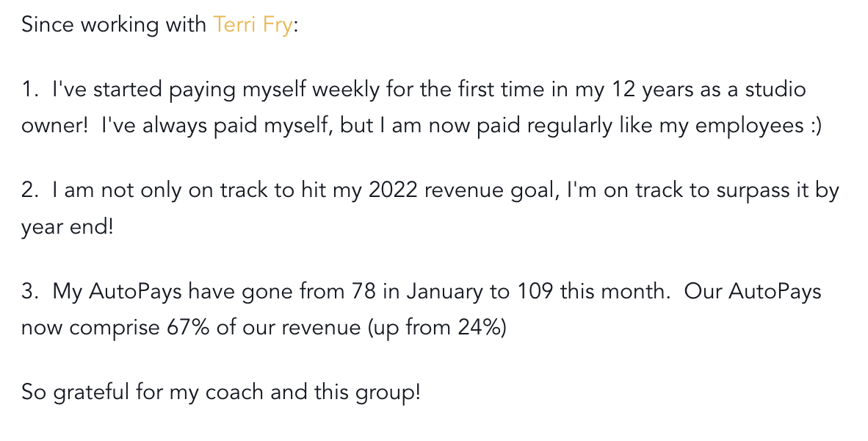This screenshot has width=868, height=441.
Task: Click the words 'this group!'
Action: (x=368, y=392)
